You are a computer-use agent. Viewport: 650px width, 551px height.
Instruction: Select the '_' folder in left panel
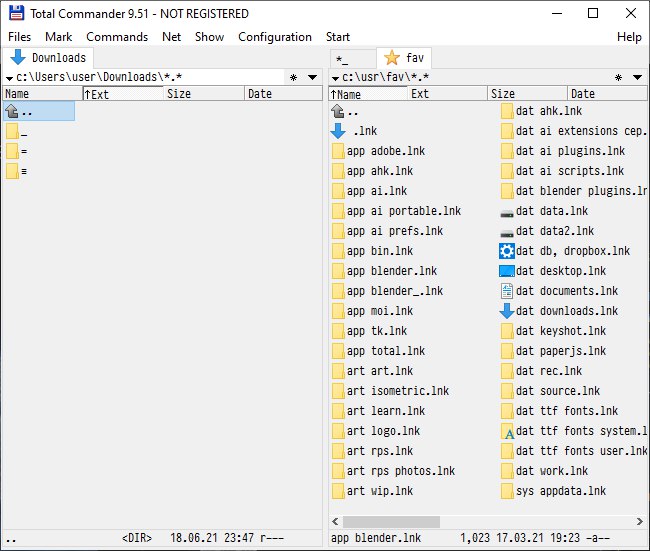pyautogui.click(x=17, y=131)
